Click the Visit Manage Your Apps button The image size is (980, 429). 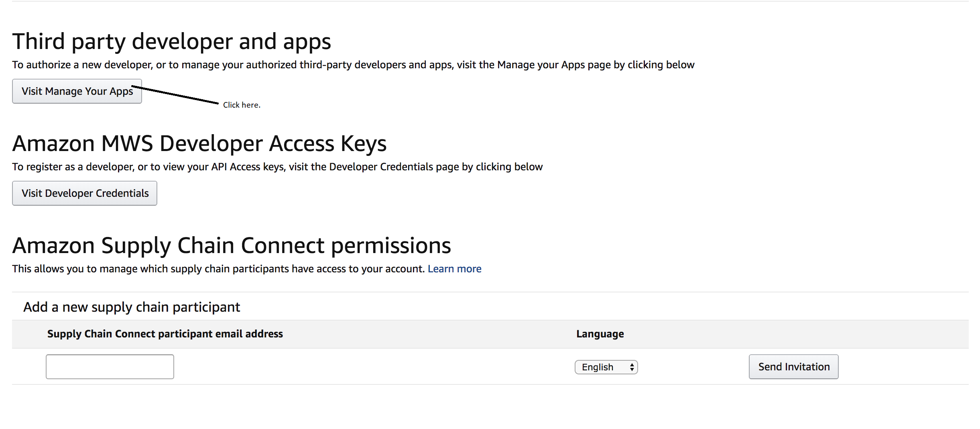[x=77, y=91]
